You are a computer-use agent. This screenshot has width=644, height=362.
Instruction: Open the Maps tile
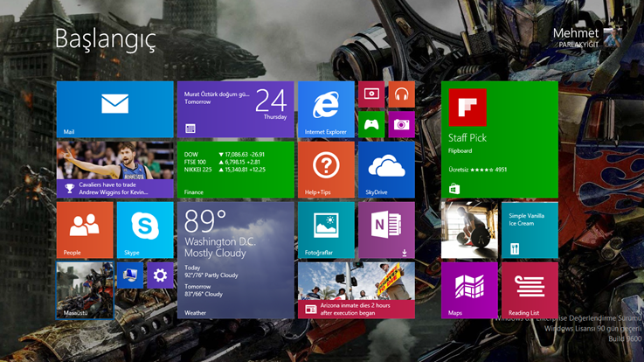click(469, 289)
